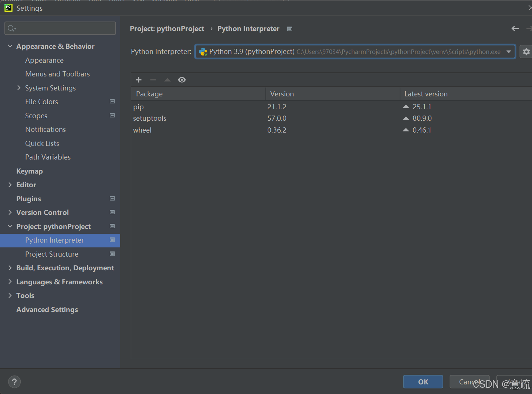Collapse the Project: pythonProject section
532x394 pixels.
(10, 226)
